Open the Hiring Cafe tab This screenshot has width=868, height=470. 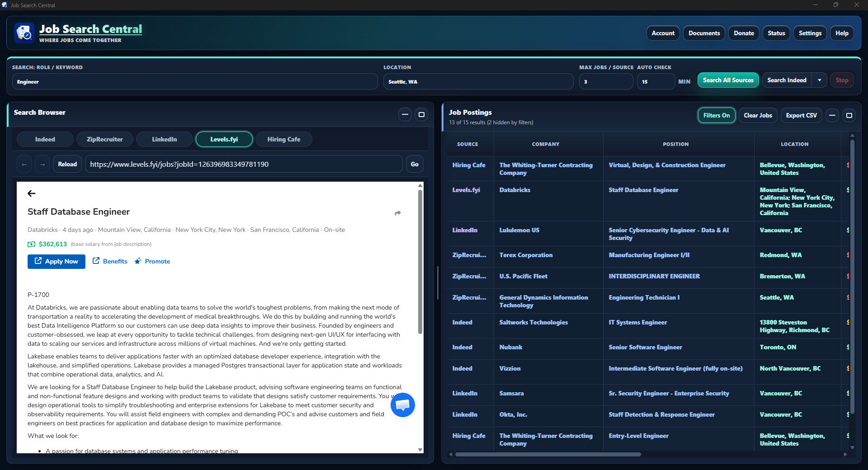284,139
